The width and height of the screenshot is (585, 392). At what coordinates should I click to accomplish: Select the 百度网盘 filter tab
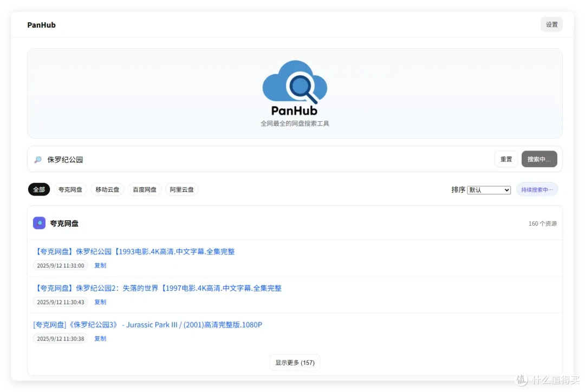(x=145, y=190)
